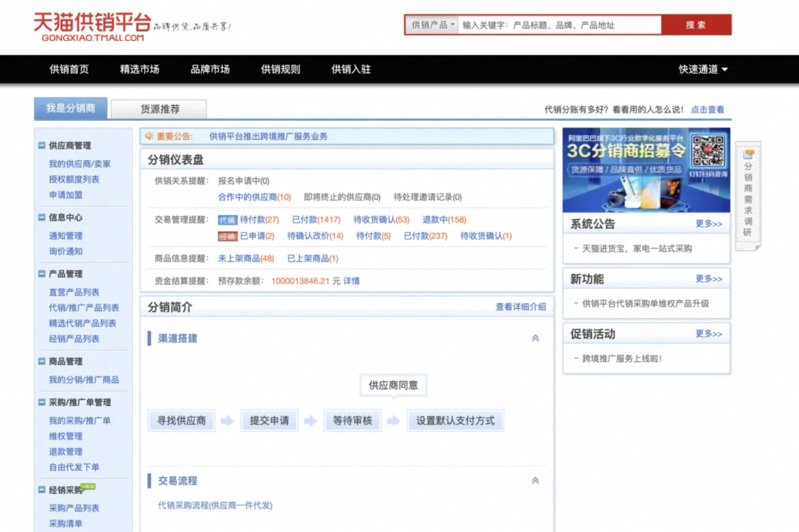799x532 pixels.
Task: Open 直营产品列表 in sidebar
Action: (74, 292)
